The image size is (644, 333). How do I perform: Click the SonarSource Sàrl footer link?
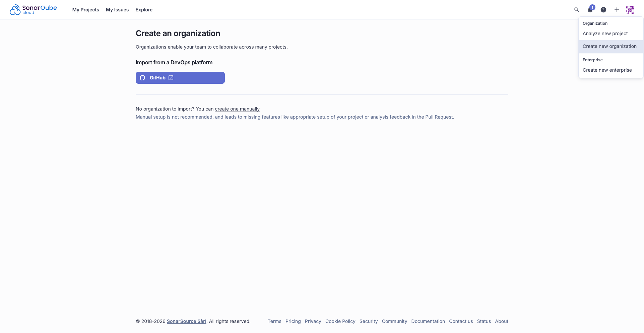[x=187, y=321]
